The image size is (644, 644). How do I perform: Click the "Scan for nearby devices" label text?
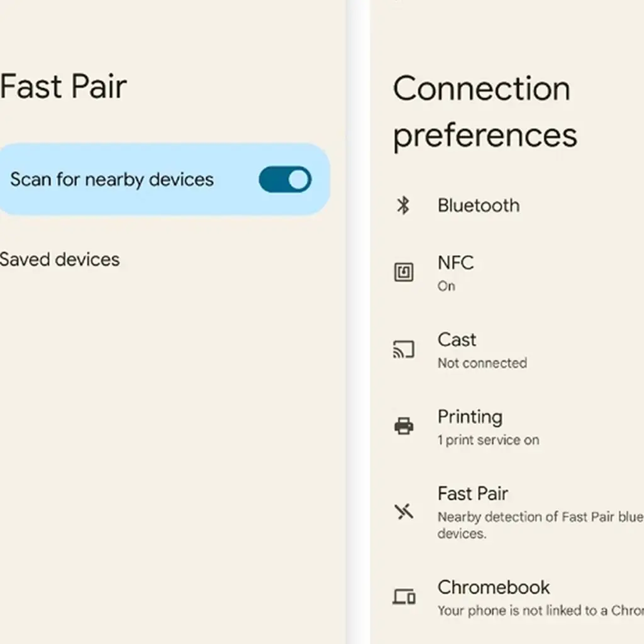pos(112,179)
